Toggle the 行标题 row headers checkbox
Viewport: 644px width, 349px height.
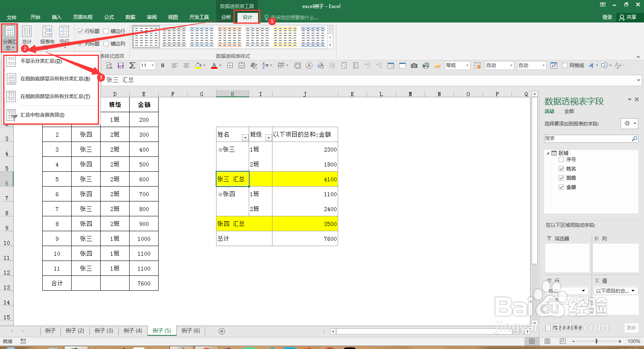point(80,31)
